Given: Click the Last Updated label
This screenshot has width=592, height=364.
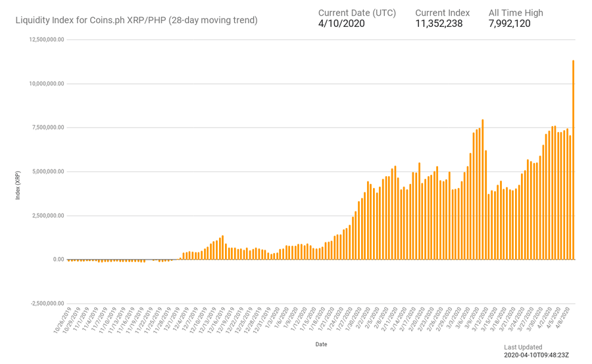Looking at the screenshot, I should point(523,348).
